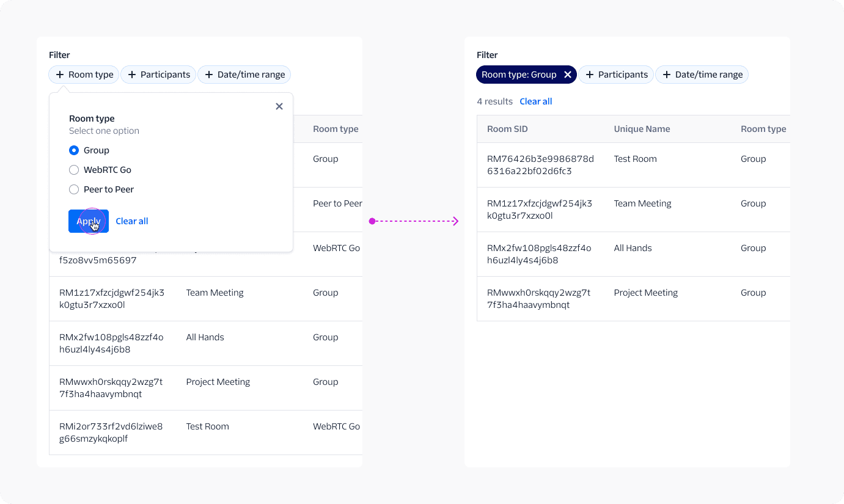
Task: Open the Participants filter on results panel
Action: [616, 75]
